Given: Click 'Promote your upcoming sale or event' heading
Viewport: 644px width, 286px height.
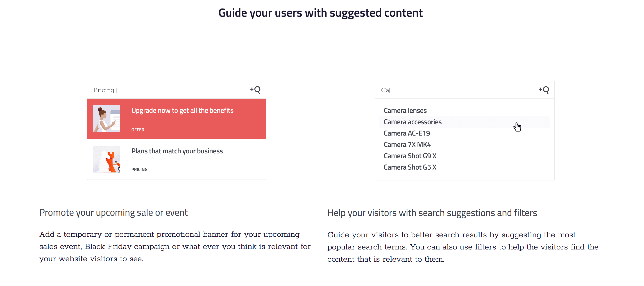Looking at the screenshot, I should coord(113,213).
